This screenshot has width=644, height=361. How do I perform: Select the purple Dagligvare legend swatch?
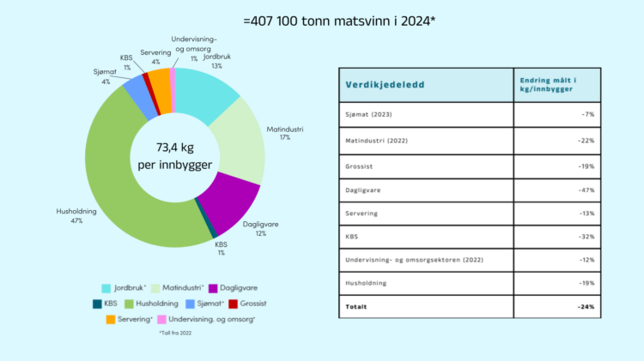click(x=212, y=289)
